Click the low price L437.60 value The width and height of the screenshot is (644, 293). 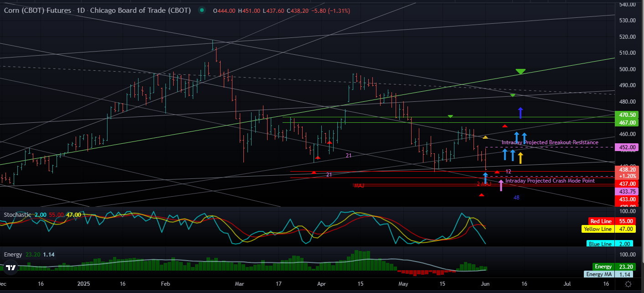pos(273,11)
